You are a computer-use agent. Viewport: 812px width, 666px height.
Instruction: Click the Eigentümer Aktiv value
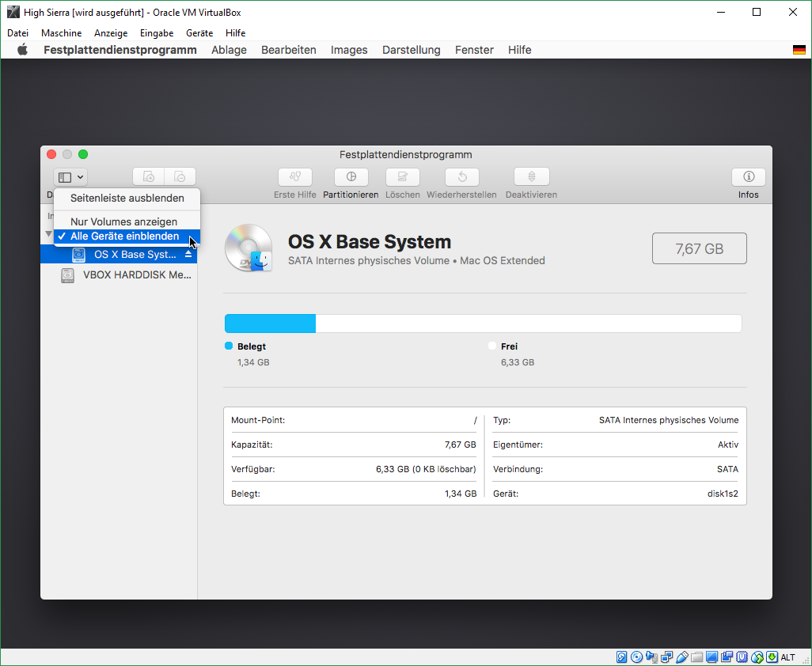728,445
